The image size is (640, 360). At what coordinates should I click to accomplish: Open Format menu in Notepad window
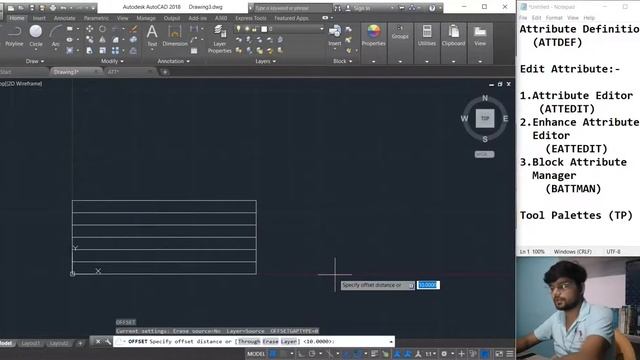coord(554,18)
